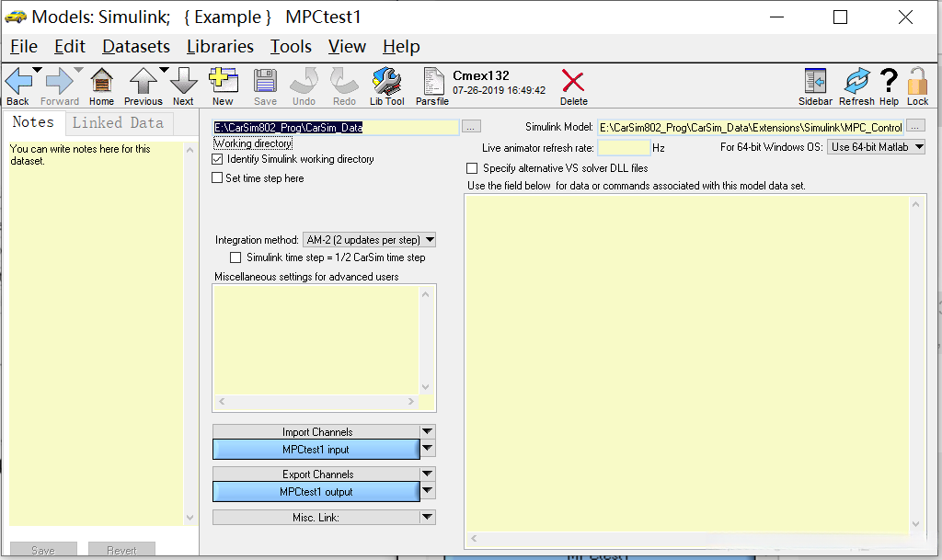Click the Import Channels library button
The image size is (942, 560).
316,431
